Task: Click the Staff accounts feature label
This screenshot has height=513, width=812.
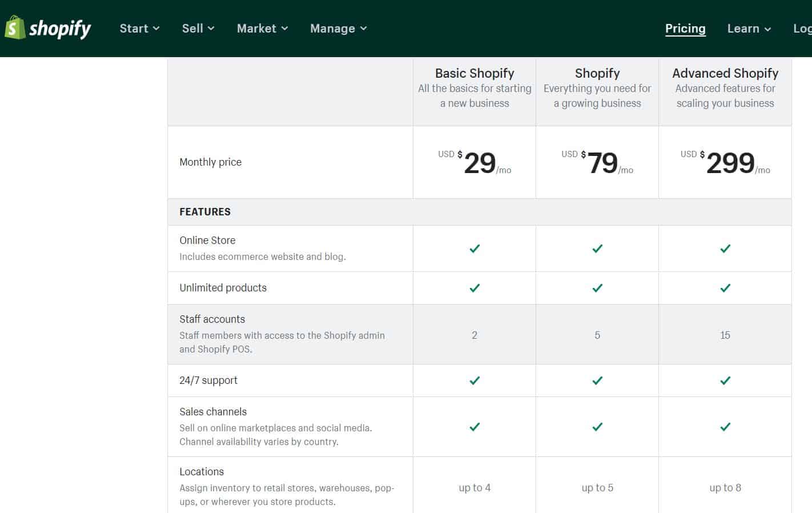Action: 212,319
